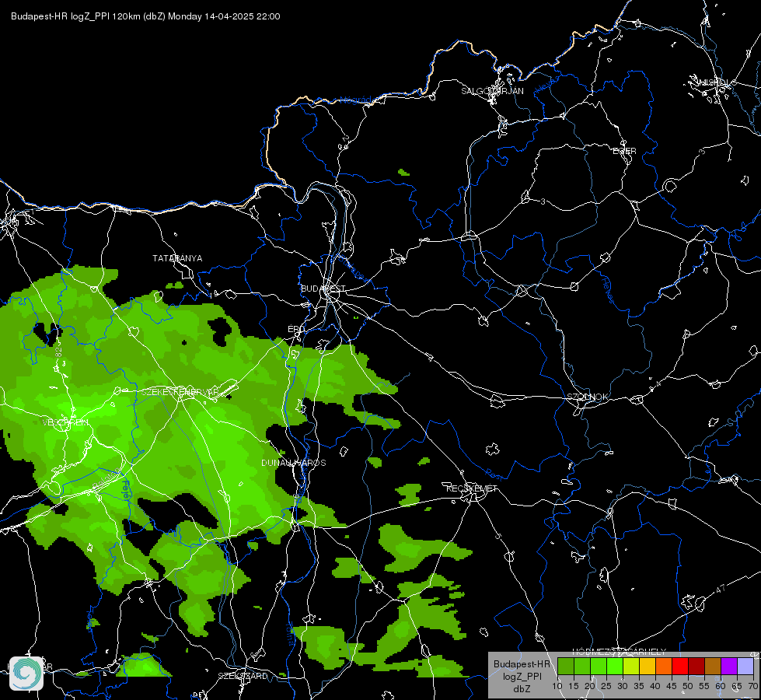Image resolution: width=761 pixels, height=700 pixels.
Task: Click the radar title text with date 14-04-2025
Action: click(145, 16)
